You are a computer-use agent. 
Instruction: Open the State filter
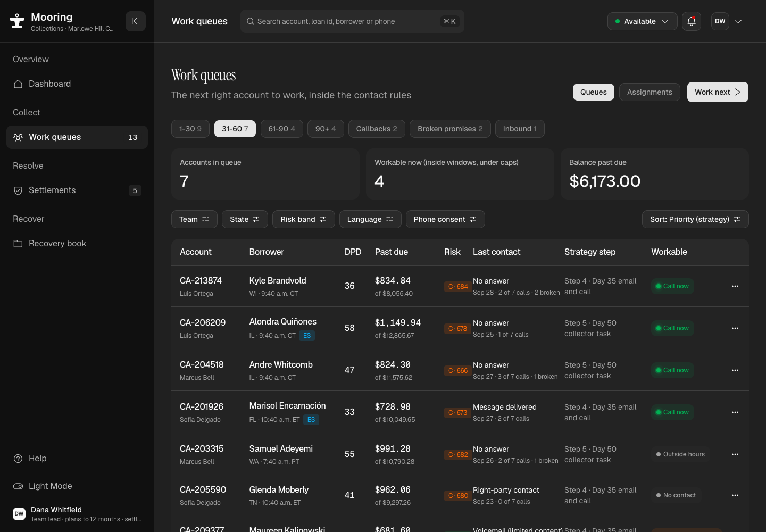tap(245, 219)
